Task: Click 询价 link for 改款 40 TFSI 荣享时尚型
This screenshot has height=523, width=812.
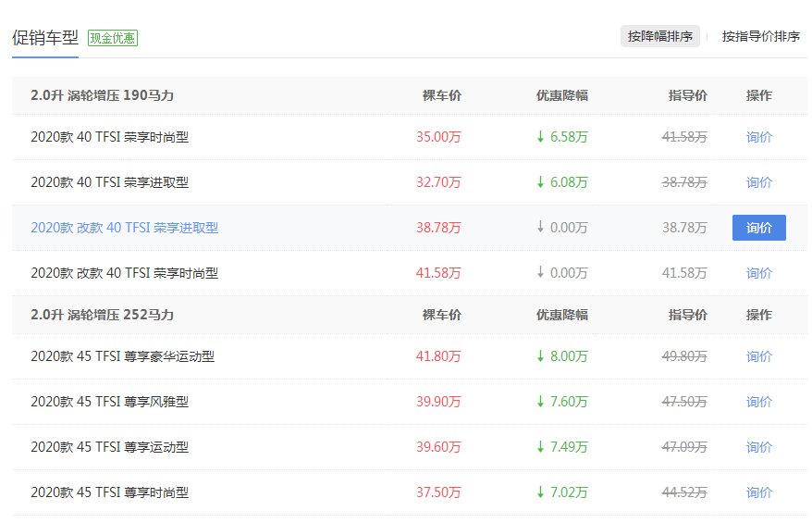Action: coord(758,273)
